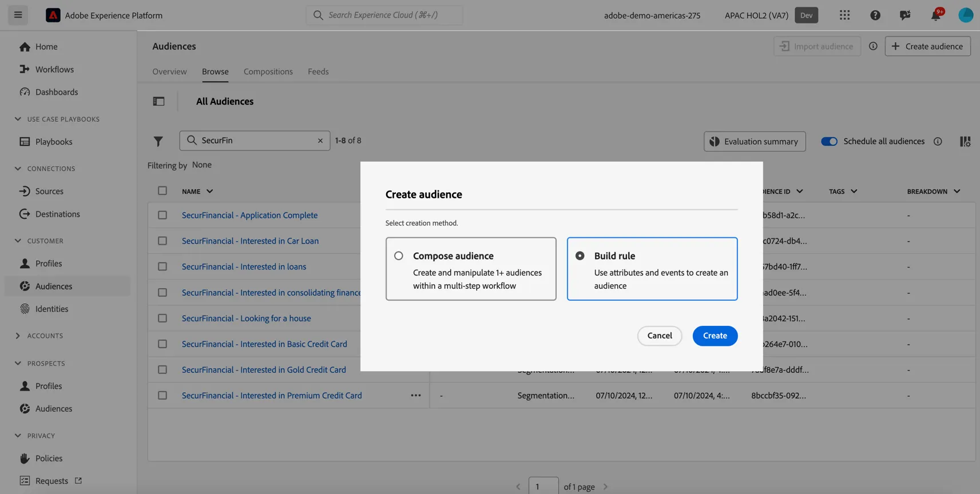Check the Looking for a house checkbox
This screenshot has height=494, width=980.
[162, 318]
